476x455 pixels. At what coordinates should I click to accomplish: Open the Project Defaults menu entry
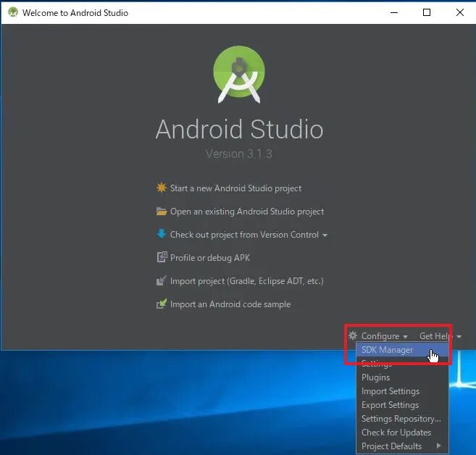[x=402, y=446]
